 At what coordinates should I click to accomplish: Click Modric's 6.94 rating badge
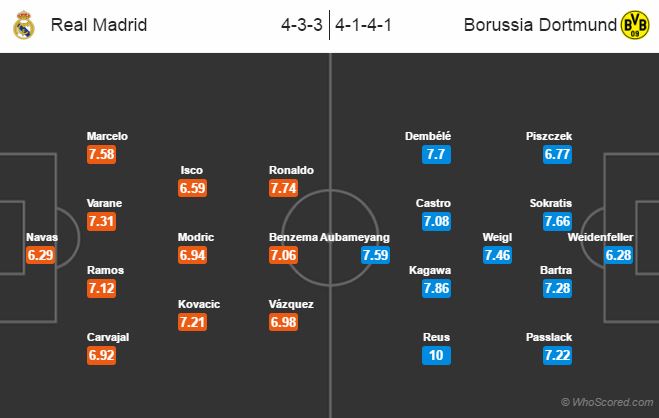192,255
